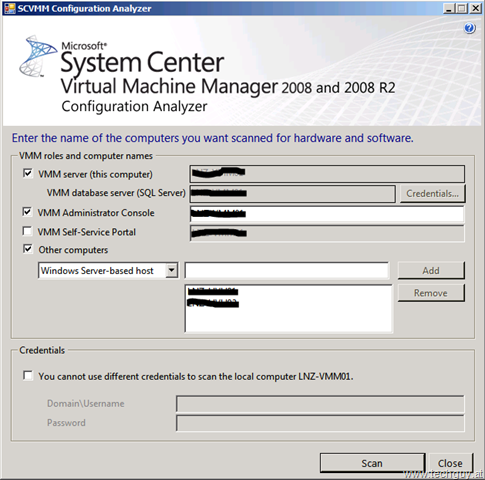Check the different credentials checkbox
485x480 pixels.
[28, 376]
